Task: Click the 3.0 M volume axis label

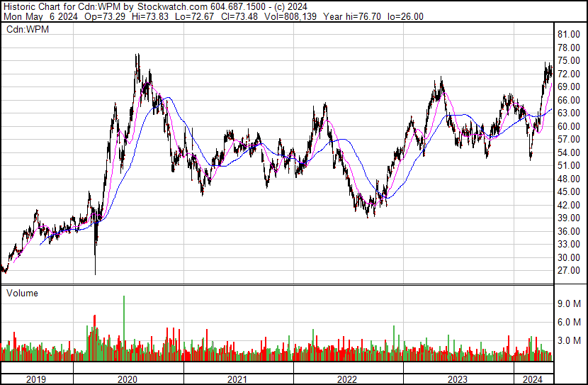Action: point(569,340)
